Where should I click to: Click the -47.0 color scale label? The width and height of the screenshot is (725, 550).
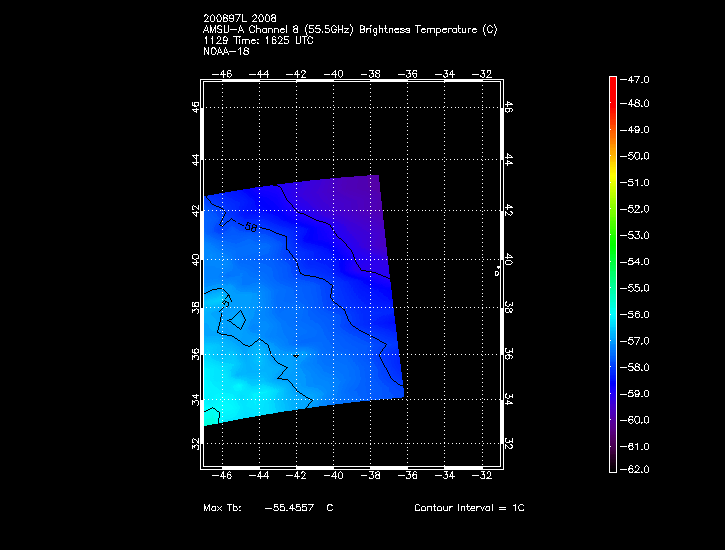(637, 78)
